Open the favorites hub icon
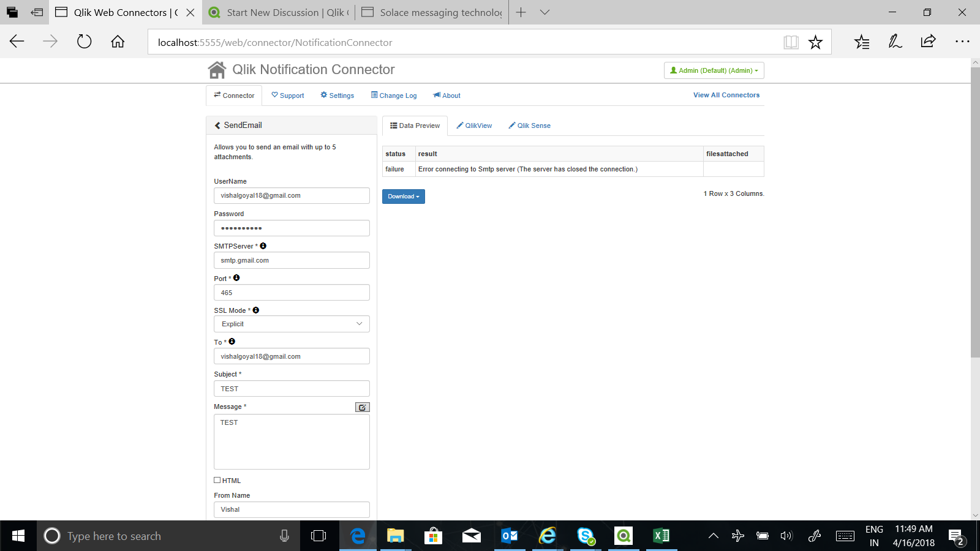 (862, 42)
